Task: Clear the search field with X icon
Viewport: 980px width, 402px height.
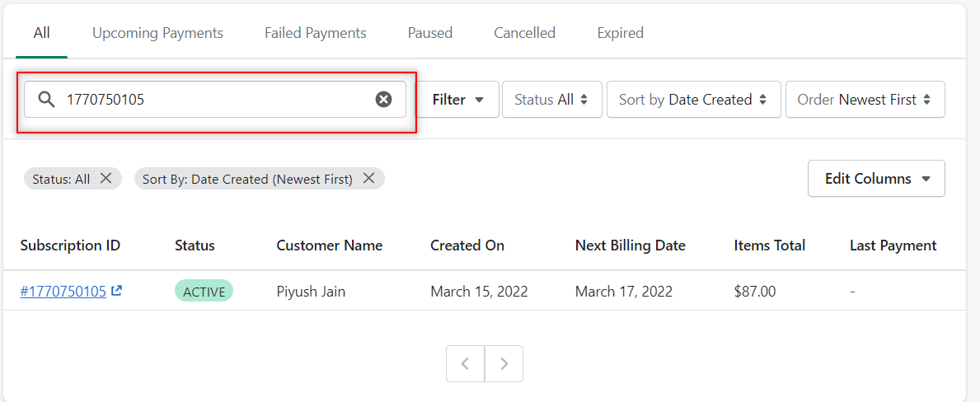Action: 383,99
